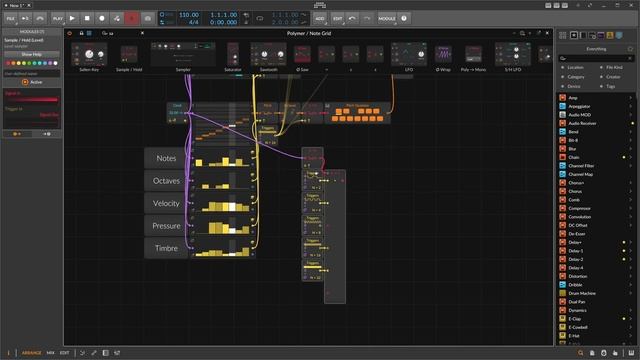Image resolution: width=640 pixels, height=360 pixels.
Task: Switch to the ARRANGE view
Action: click(31, 353)
